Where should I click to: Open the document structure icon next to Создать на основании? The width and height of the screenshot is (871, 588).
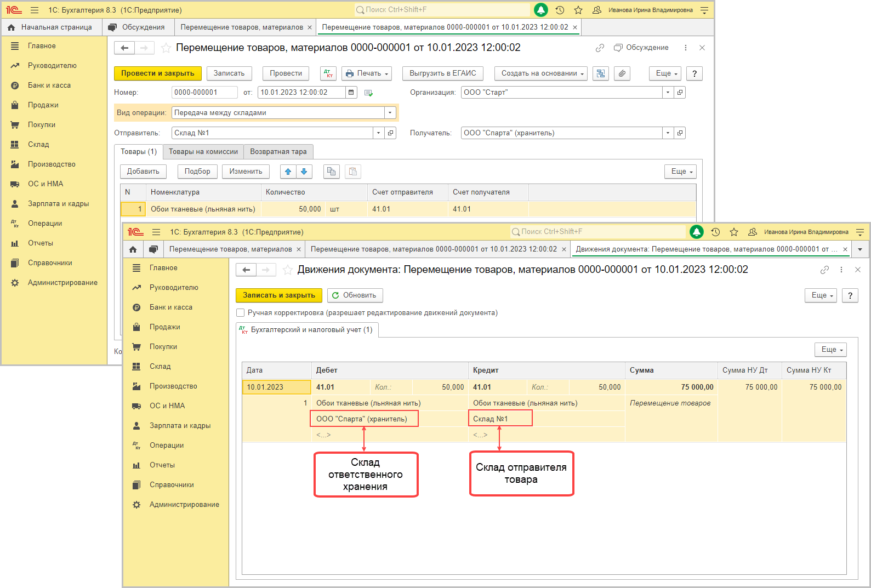pyautogui.click(x=601, y=73)
